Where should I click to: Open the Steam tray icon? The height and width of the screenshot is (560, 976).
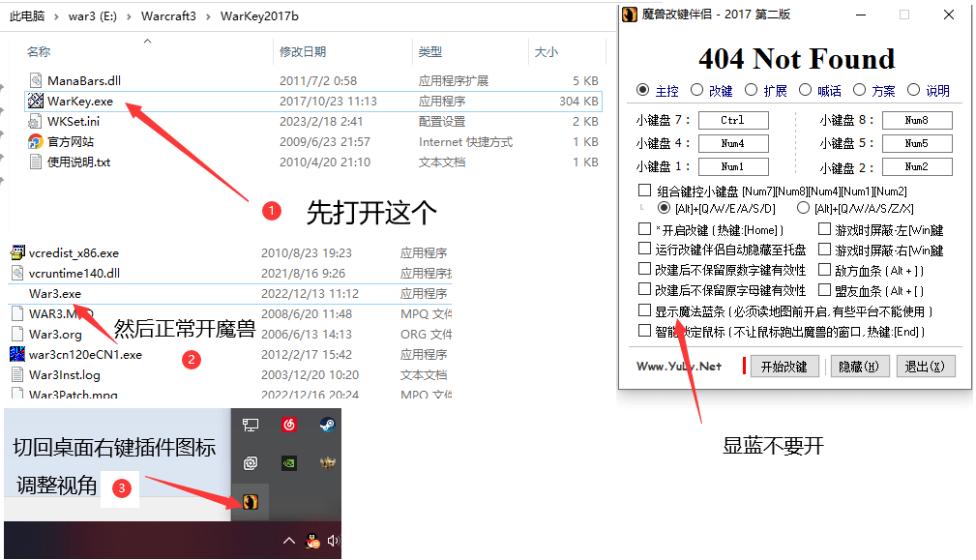pos(326,425)
